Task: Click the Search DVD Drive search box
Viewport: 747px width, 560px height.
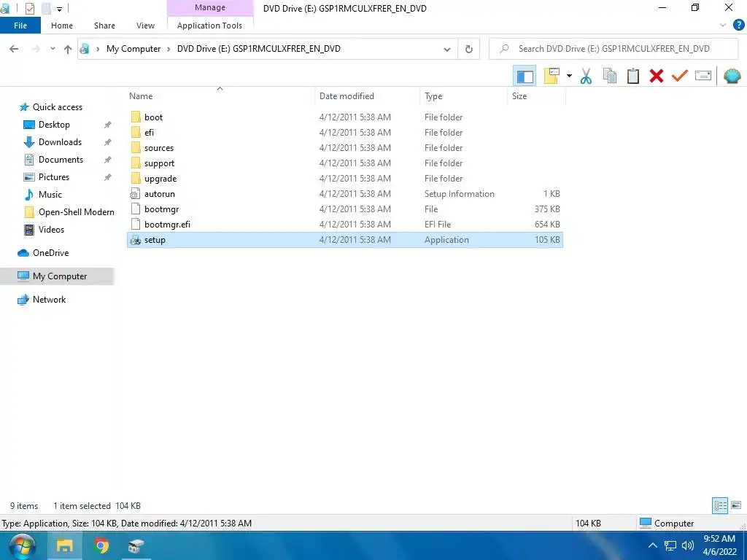Action: [x=614, y=49]
